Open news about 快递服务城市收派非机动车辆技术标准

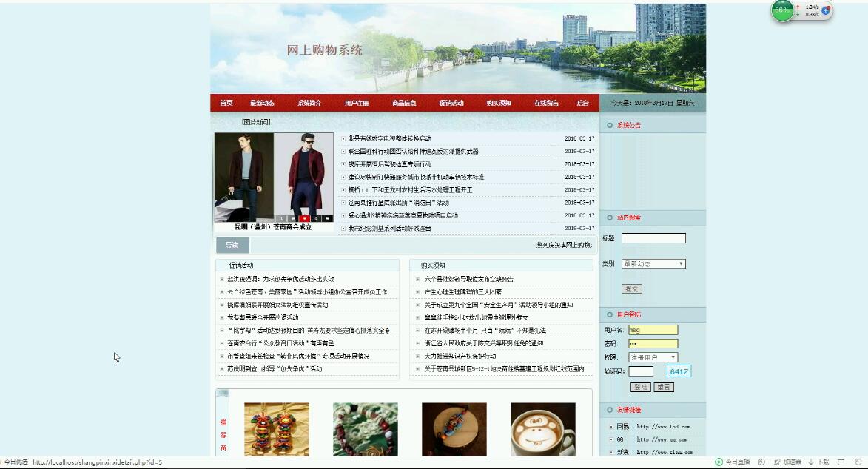pos(417,178)
